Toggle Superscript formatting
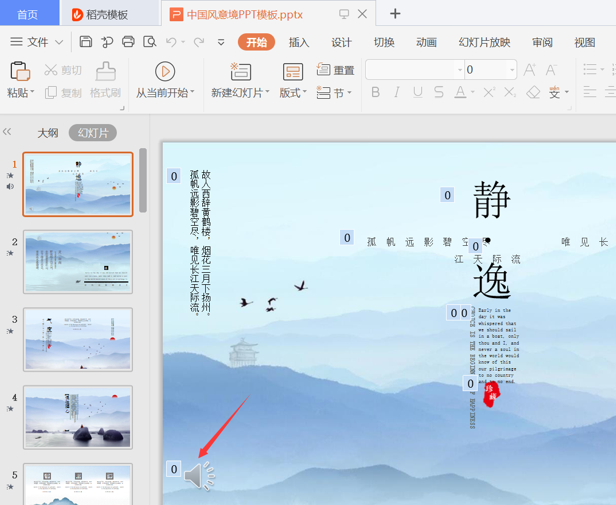Screen dimensions: 616x505 pos(489,92)
